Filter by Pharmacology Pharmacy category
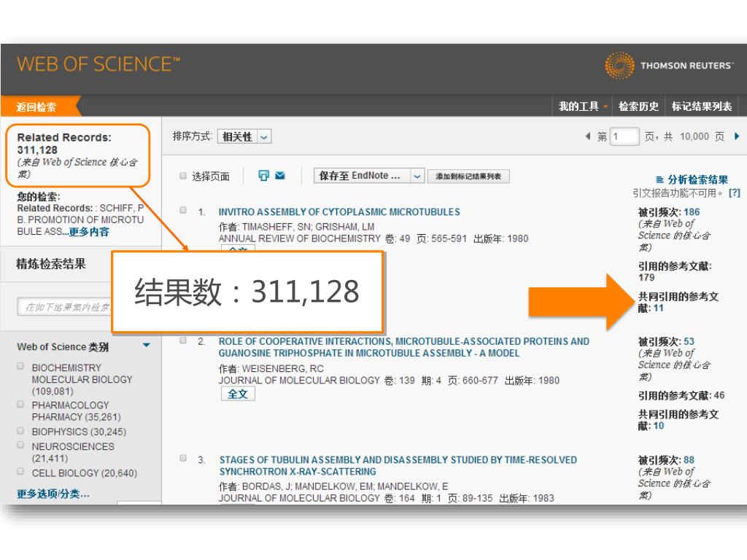The image size is (747, 560). click(x=20, y=404)
